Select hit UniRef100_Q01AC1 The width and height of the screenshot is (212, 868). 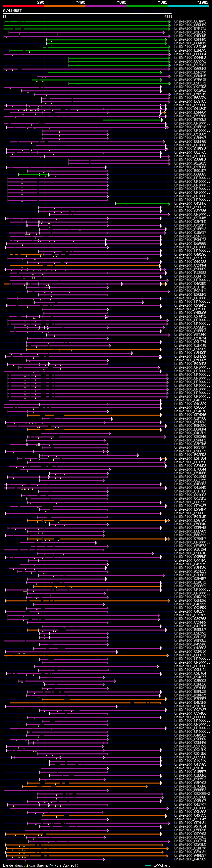pos(190,91)
